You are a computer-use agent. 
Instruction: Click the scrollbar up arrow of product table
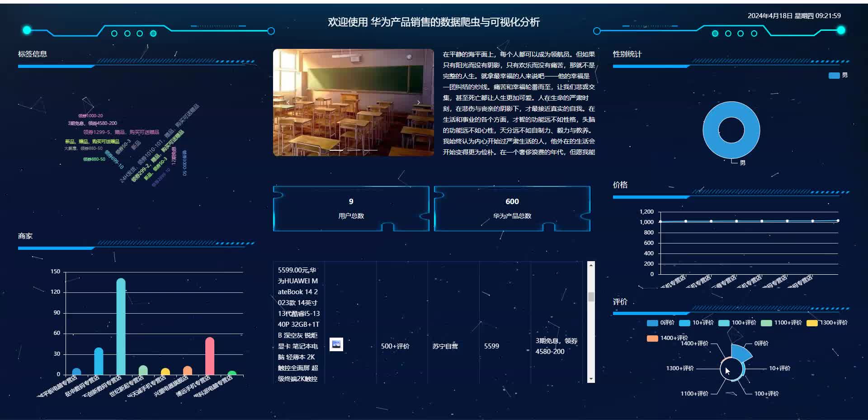point(591,265)
